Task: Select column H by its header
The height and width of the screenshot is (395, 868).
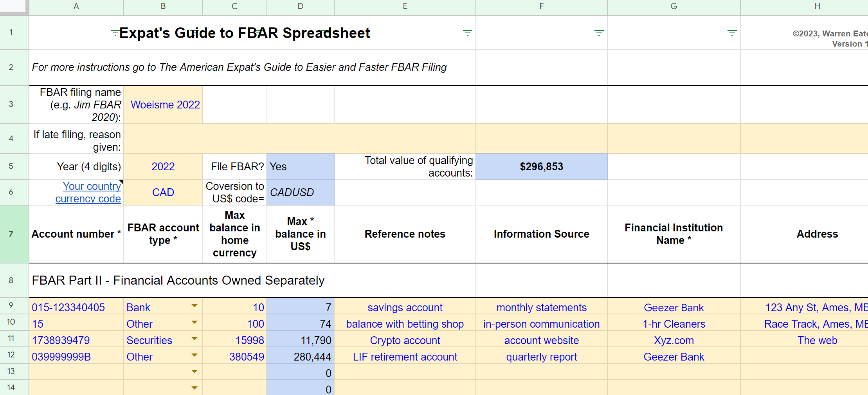Action: [x=817, y=6]
